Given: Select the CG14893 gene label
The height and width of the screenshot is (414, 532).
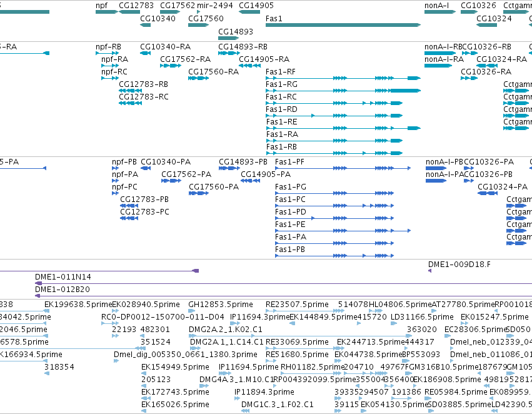Looking at the screenshot, I should coord(236,32).
